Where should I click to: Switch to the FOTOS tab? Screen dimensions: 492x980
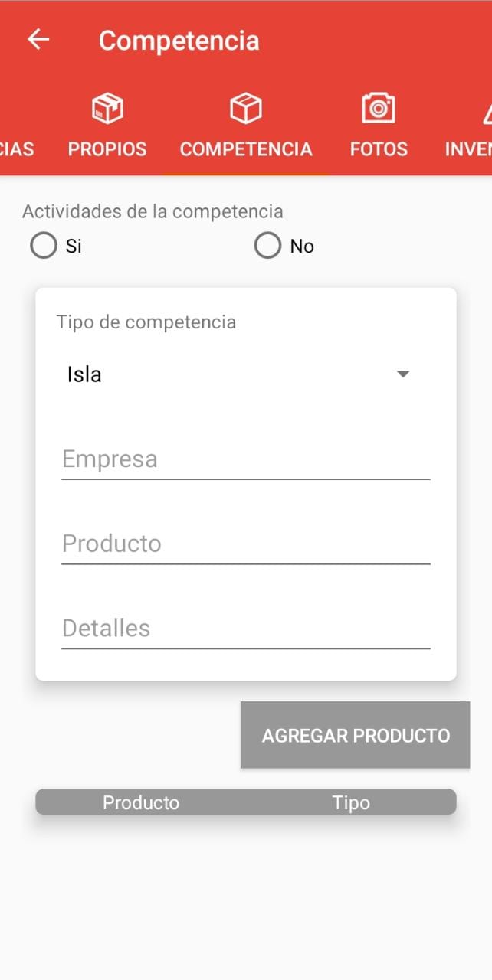(x=379, y=149)
